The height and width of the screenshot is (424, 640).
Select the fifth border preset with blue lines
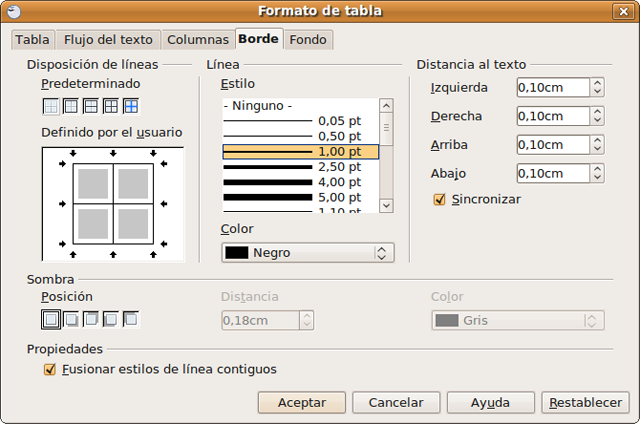click(130, 106)
